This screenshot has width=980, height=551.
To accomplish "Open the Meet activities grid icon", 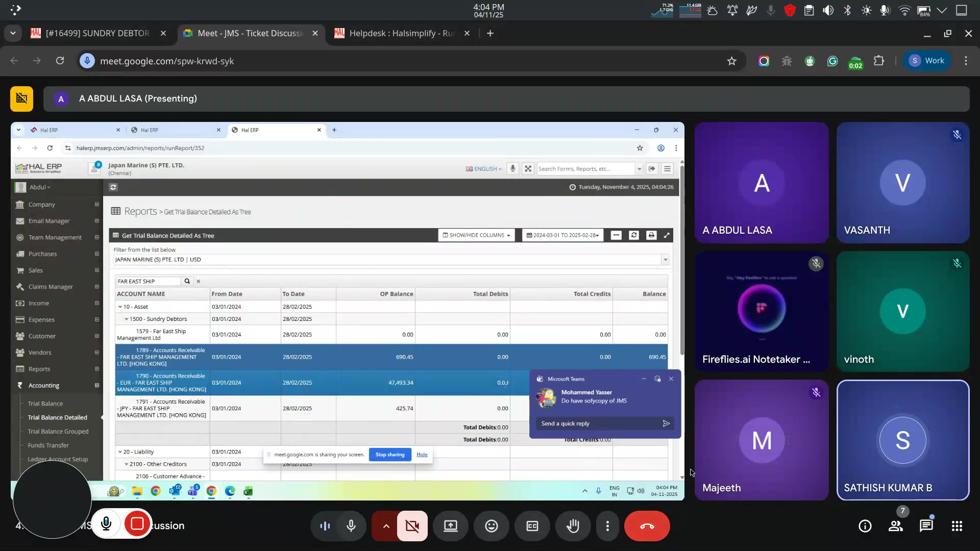I will 957,526.
